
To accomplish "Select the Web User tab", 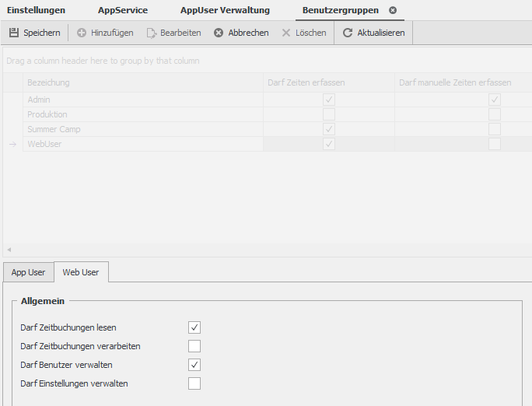I will [x=81, y=272].
